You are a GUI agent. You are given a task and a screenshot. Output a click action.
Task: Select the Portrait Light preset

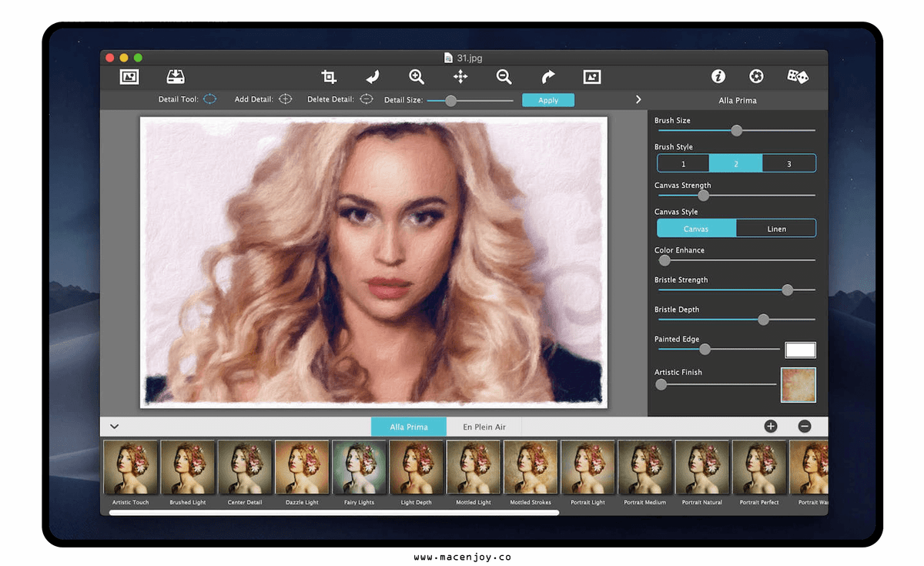(588, 467)
